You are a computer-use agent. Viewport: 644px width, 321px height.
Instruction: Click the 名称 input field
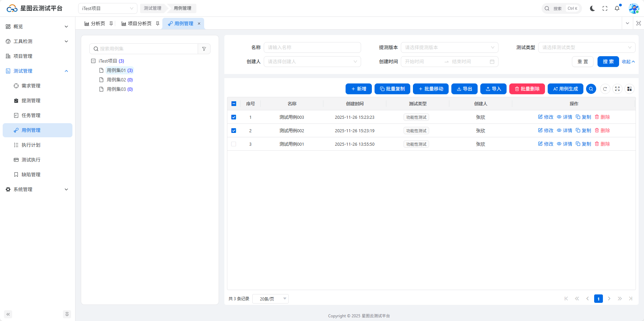[312, 47]
